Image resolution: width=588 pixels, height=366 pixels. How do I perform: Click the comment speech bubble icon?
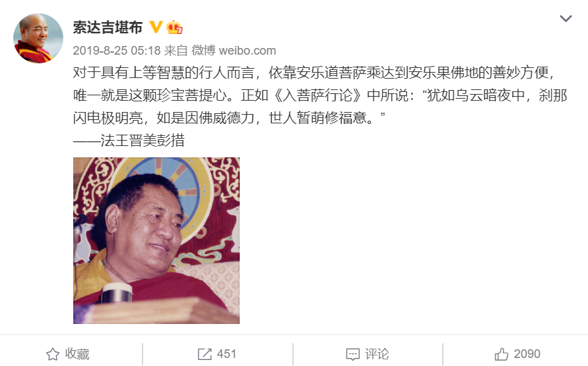click(353, 355)
